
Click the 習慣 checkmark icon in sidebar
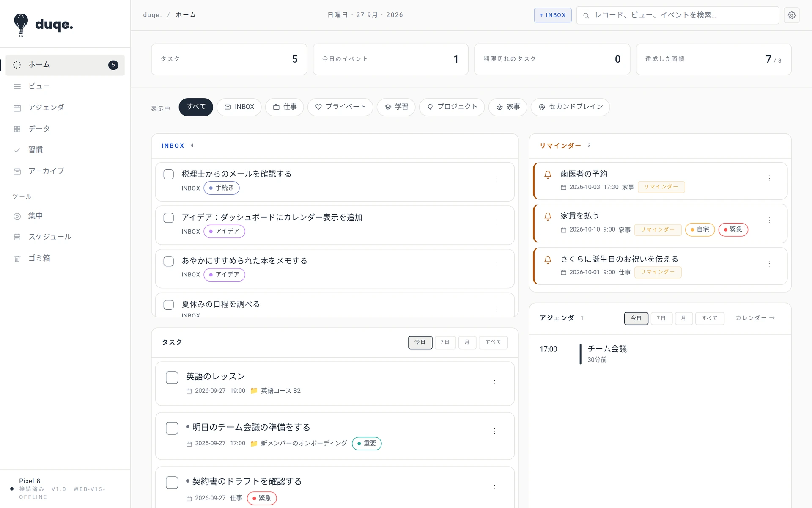pos(17,150)
